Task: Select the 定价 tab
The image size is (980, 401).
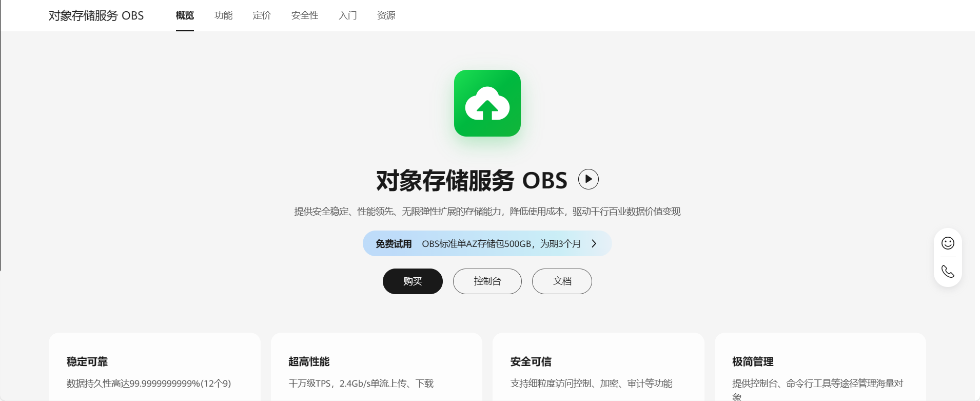Action: 262,15
